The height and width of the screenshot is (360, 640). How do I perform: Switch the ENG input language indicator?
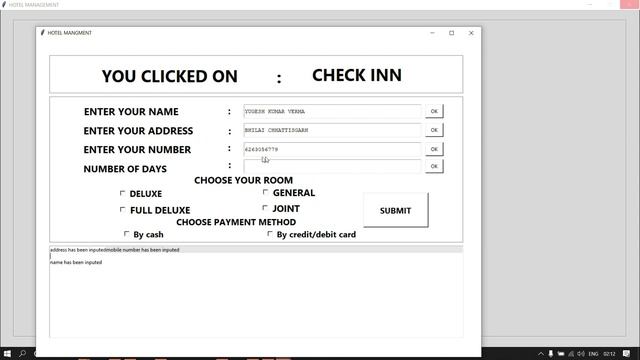[x=593, y=354]
